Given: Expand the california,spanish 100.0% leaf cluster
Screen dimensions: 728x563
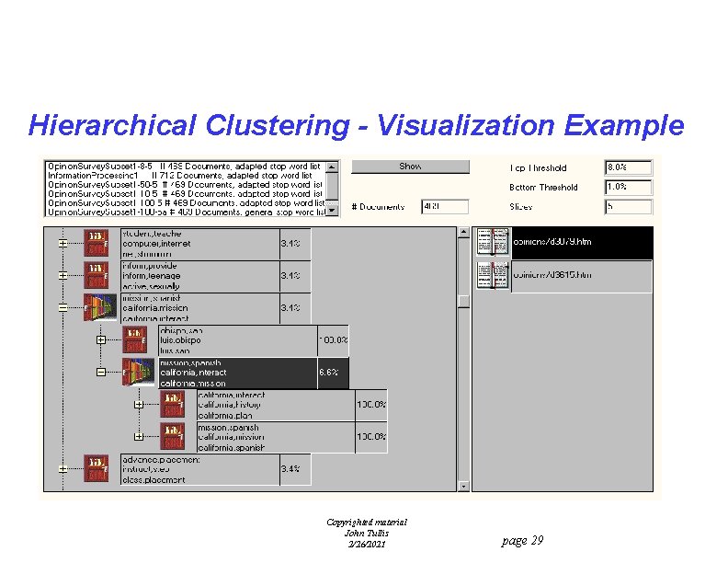Looking at the screenshot, I should click(139, 437).
